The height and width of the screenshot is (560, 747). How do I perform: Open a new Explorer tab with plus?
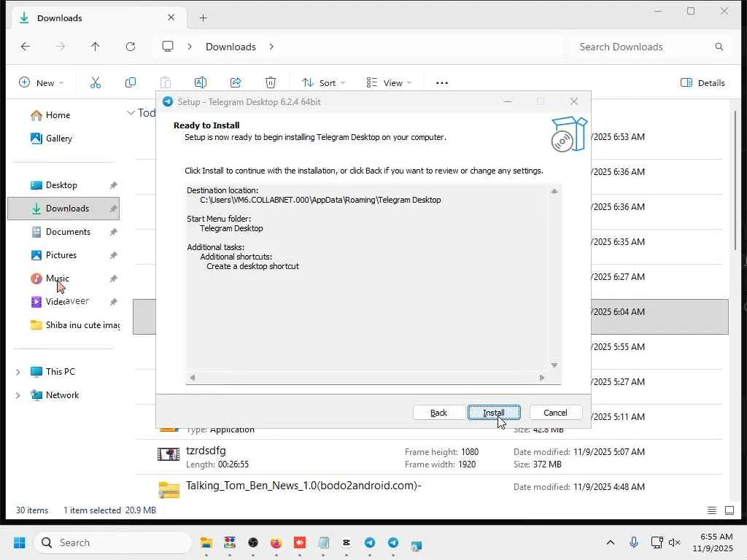point(203,18)
